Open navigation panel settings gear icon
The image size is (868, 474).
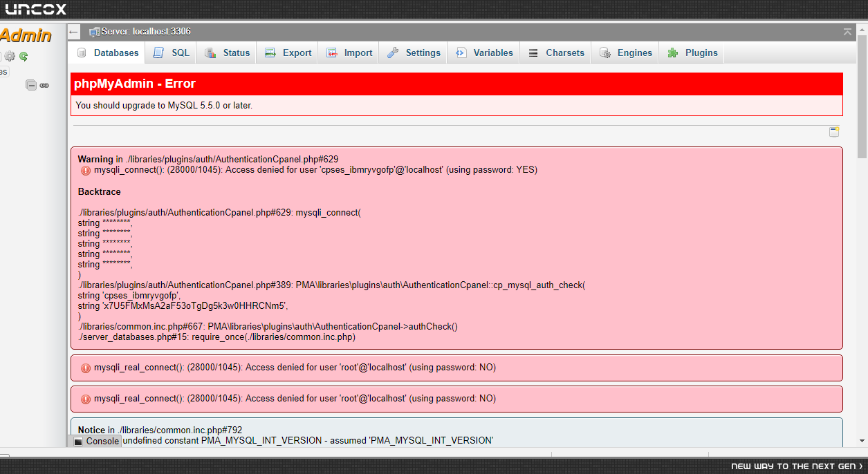(10, 57)
